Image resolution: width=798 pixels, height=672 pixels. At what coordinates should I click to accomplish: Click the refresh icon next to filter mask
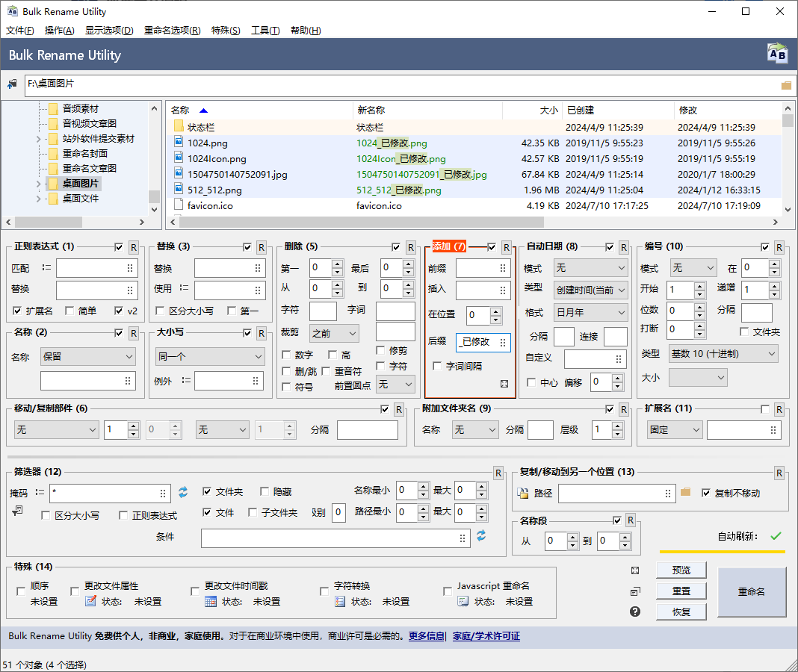tap(183, 492)
